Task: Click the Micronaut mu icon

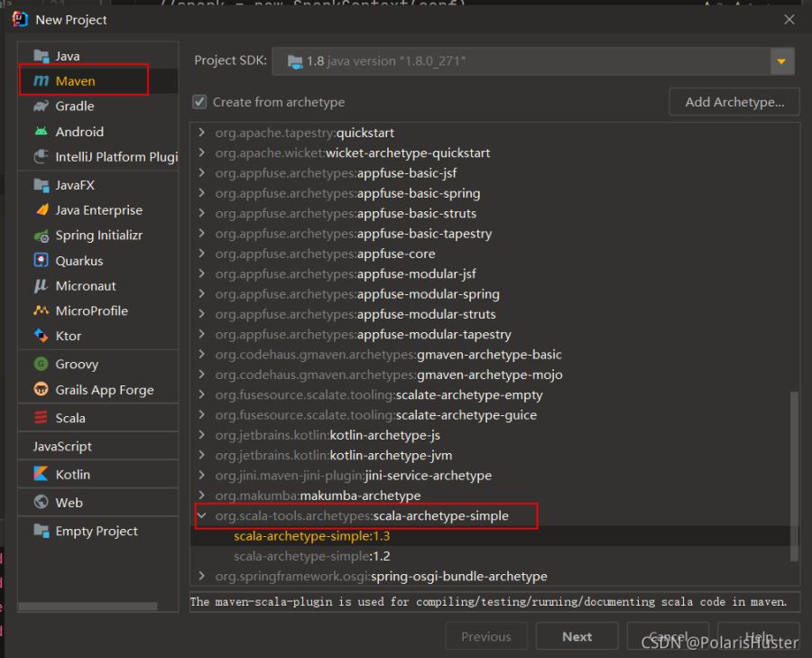Action: (x=41, y=286)
